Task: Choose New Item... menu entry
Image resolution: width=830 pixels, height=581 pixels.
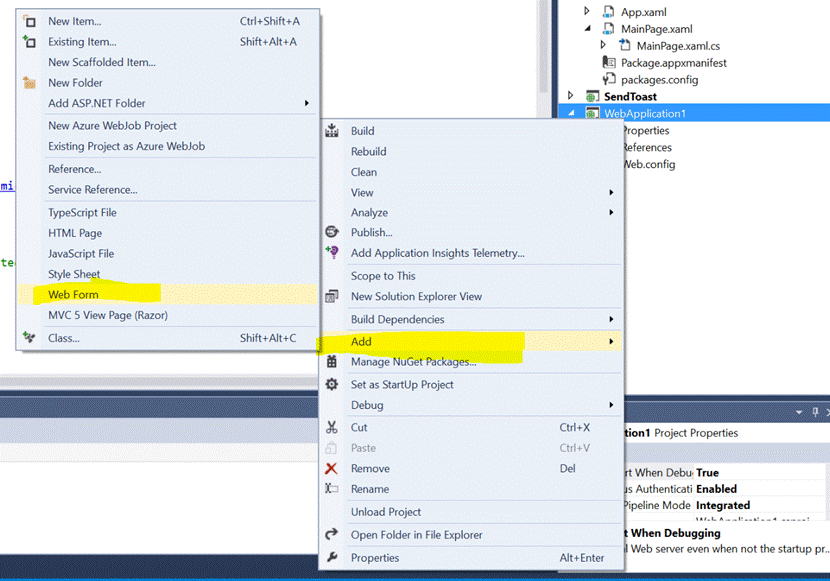Action: 168,22
